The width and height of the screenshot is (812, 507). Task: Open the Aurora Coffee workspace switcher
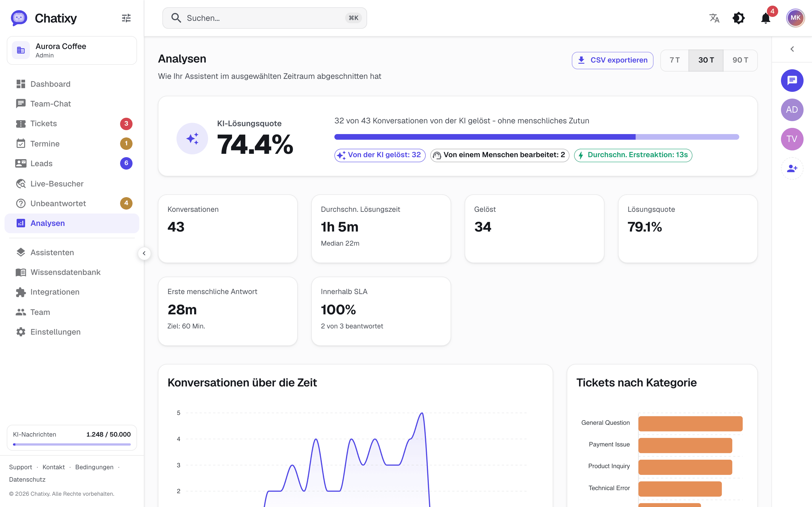[x=72, y=51]
